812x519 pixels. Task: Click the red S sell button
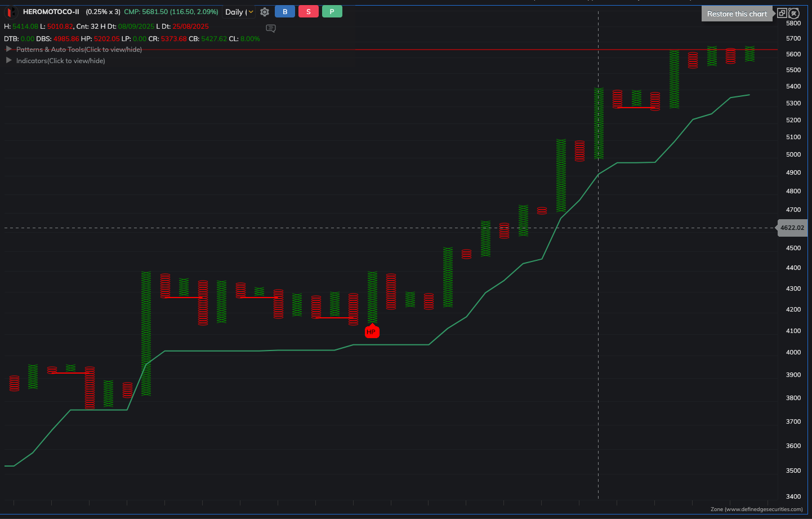point(309,12)
